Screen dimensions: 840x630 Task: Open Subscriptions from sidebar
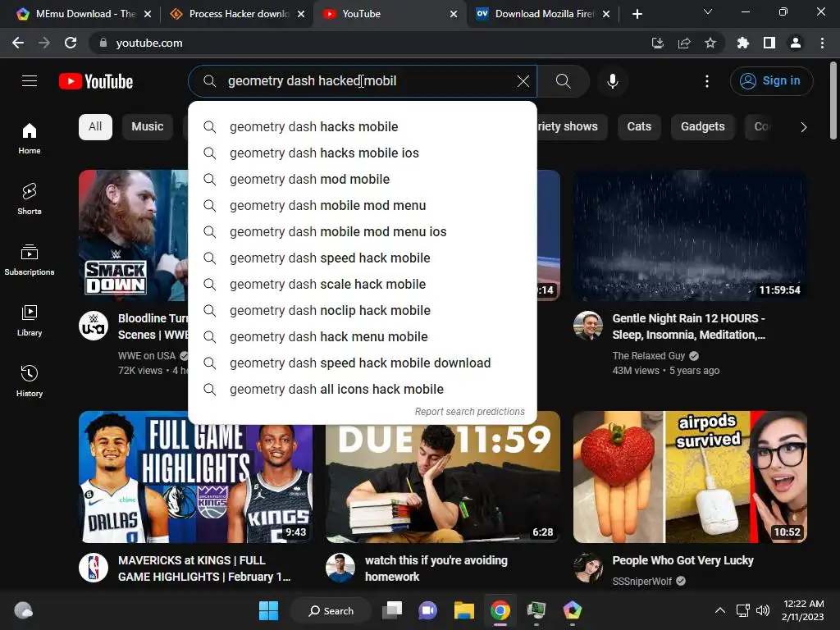coord(30,260)
